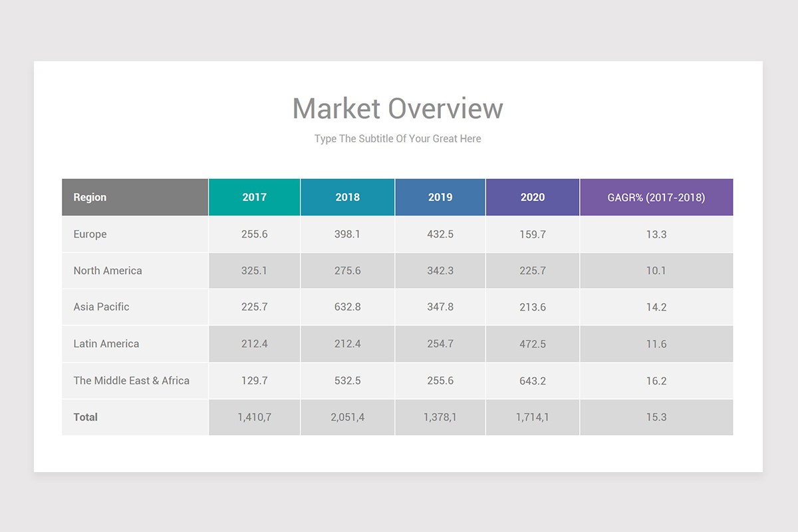Select Asia Pacific's 2018 value 632.8
This screenshot has width=798, height=532.
347,307
